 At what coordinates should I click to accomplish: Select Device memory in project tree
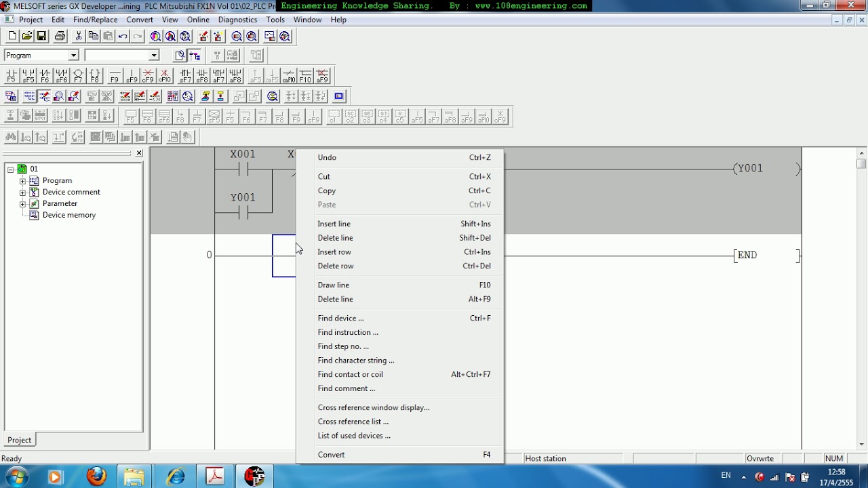point(68,215)
